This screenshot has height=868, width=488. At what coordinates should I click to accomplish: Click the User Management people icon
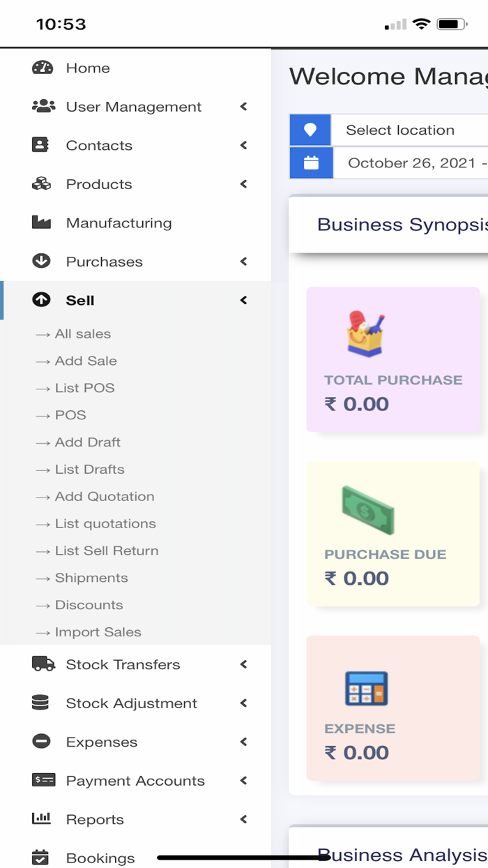(42, 106)
